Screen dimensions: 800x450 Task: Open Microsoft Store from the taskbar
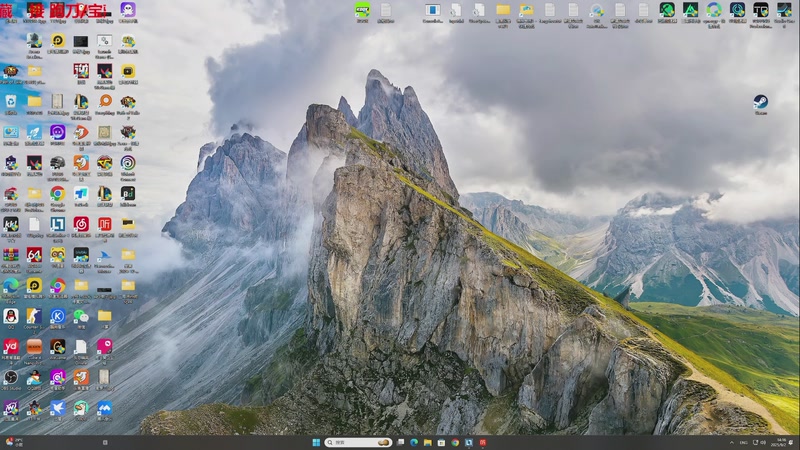pyautogui.click(x=441, y=442)
